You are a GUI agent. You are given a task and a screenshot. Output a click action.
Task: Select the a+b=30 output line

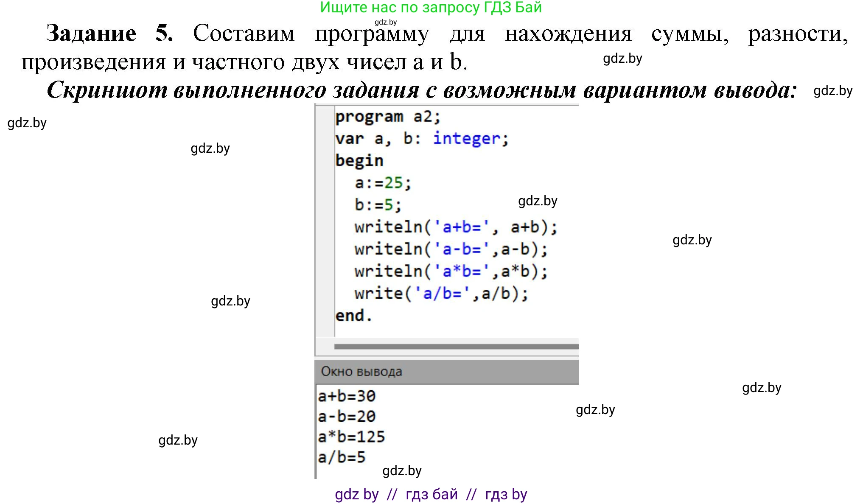coord(346,395)
